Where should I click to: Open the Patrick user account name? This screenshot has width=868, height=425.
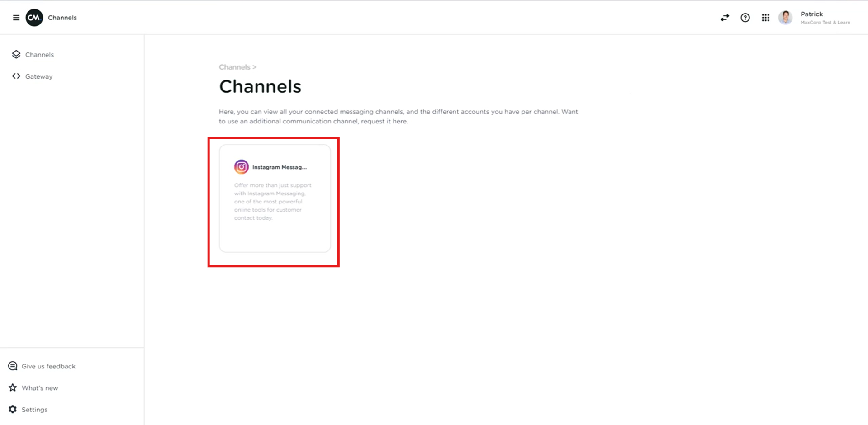tap(811, 14)
